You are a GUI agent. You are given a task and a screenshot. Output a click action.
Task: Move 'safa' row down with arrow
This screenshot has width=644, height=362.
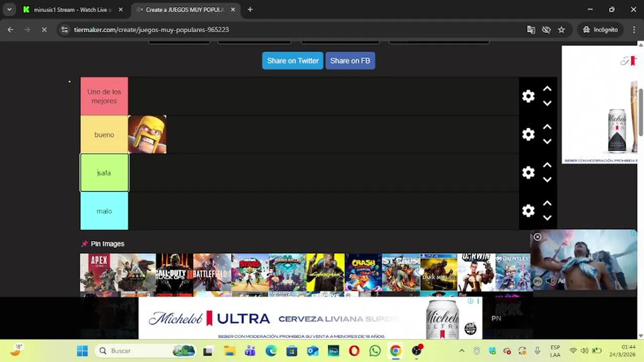pyautogui.click(x=547, y=179)
